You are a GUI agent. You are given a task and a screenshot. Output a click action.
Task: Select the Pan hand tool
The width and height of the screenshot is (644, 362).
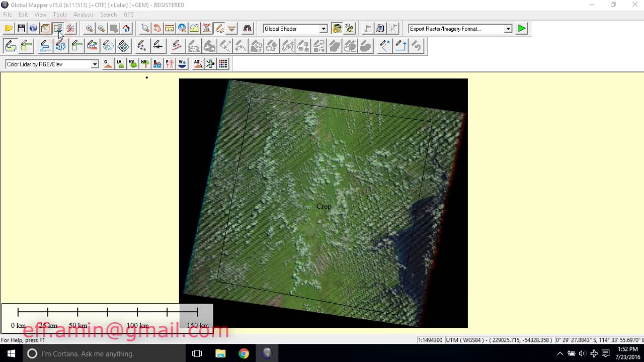tap(157, 29)
